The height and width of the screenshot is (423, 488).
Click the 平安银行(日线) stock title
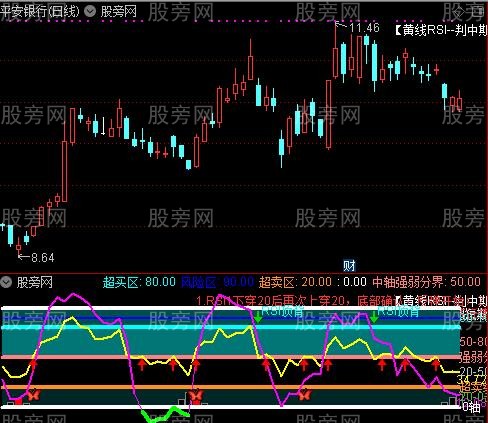40,11
